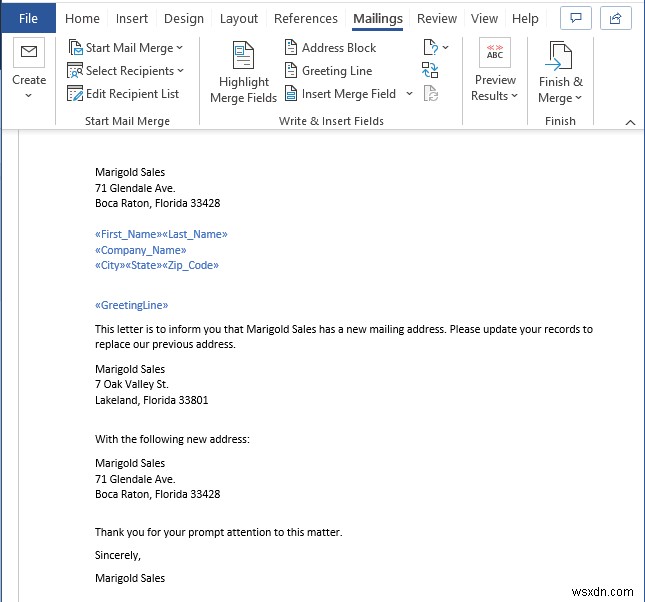The height and width of the screenshot is (602, 645).
Task: Click the Highlight Merge Fields icon
Action: [x=244, y=55]
